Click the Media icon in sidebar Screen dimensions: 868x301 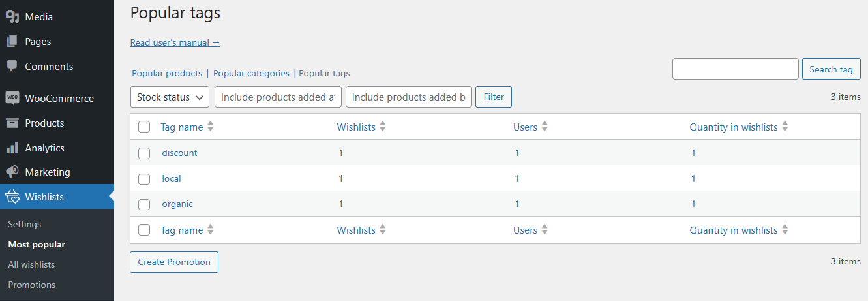pyautogui.click(x=12, y=17)
